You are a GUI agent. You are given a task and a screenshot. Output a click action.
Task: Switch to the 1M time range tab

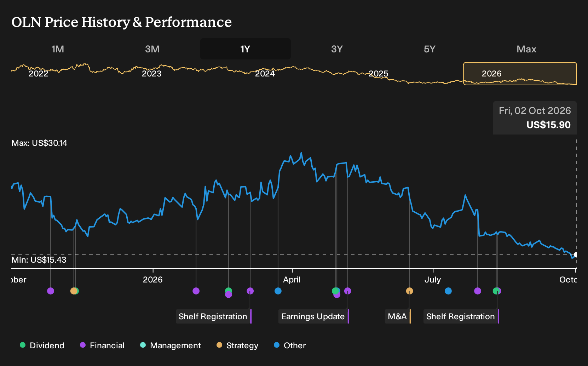[58, 49]
